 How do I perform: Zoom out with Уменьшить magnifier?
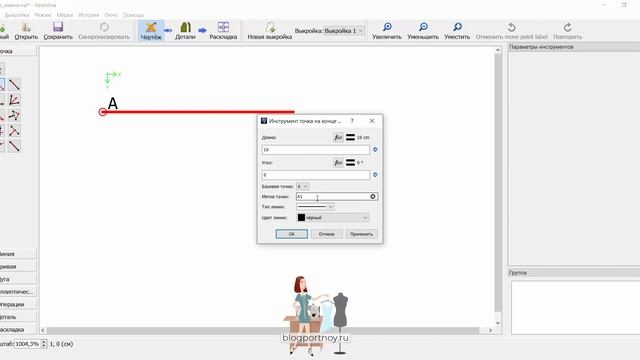click(423, 31)
